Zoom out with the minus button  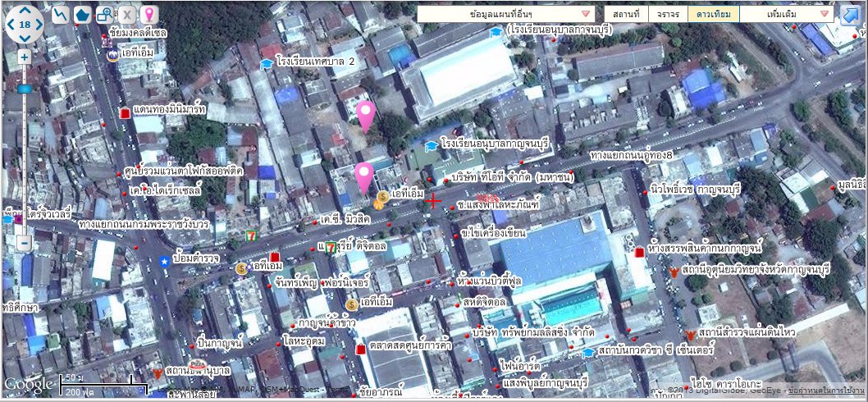point(24,243)
